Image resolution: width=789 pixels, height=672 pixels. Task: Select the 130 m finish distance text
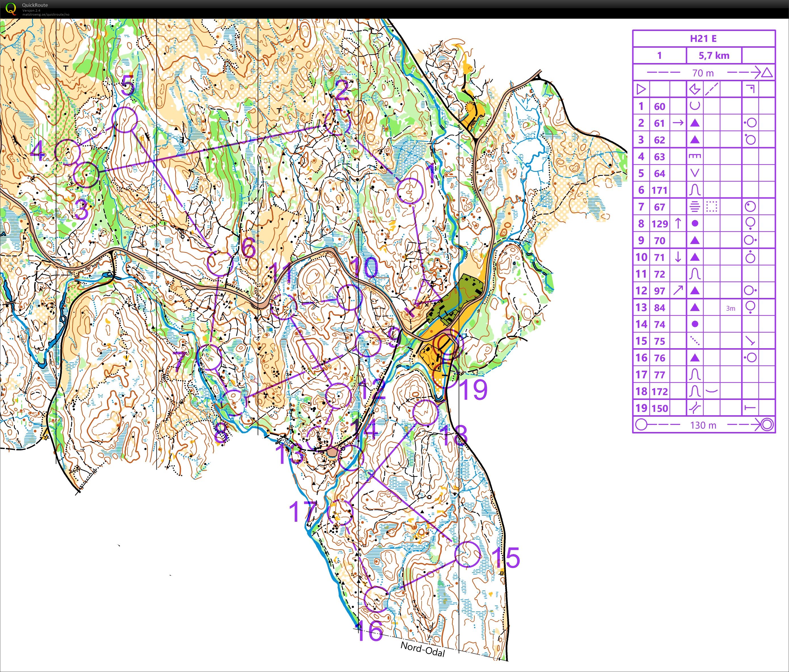[703, 425]
